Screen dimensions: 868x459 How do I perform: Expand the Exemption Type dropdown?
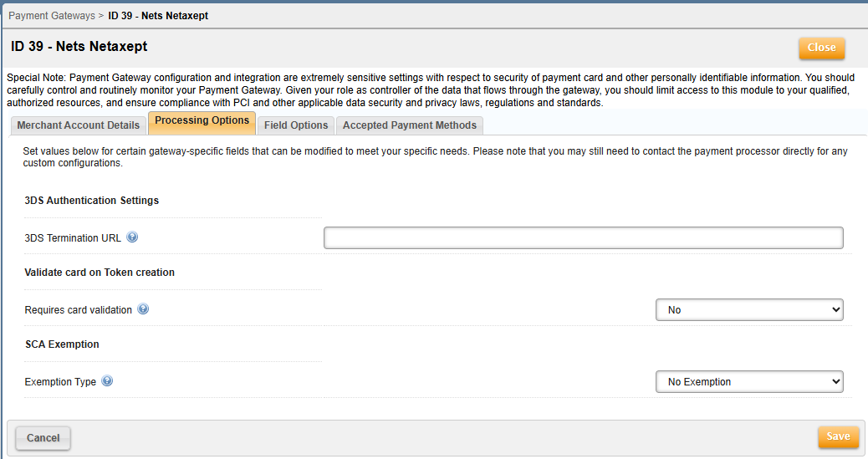(x=749, y=381)
